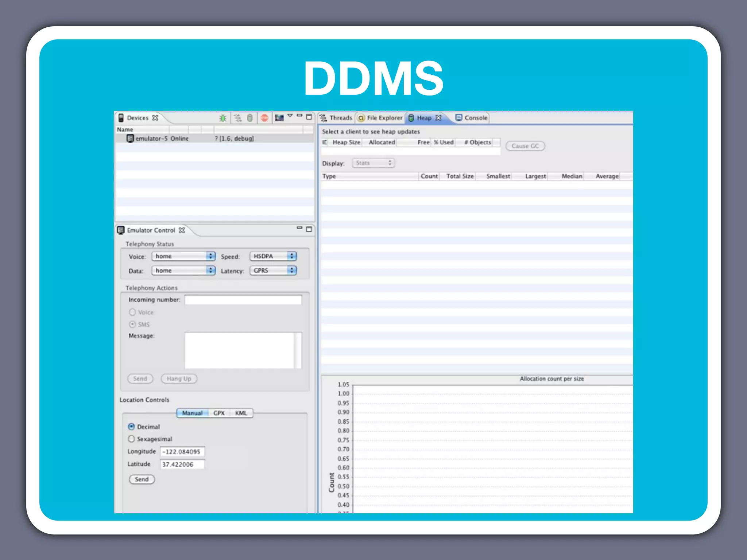Maximize the Devices panel
The image size is (747, 560).
pyautogui.click(x=309, y=117)
